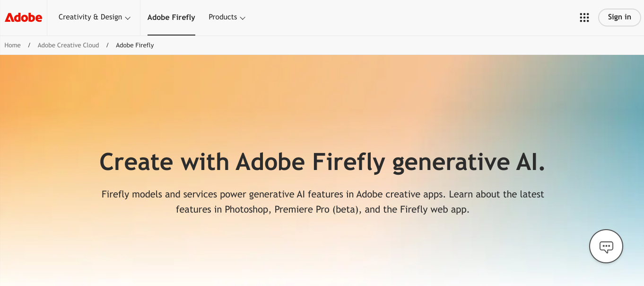Expand the Creativity & Design menu
This screenshot has width=644, height=286.
(x=95, y=17)
